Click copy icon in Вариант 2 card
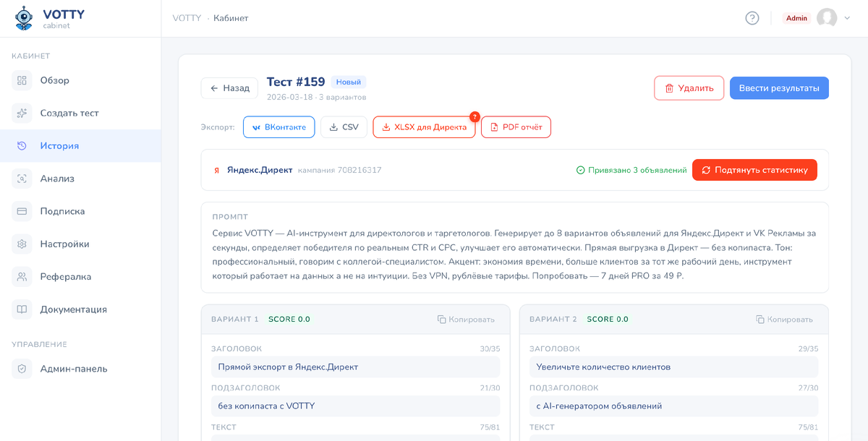Image resolution: width=868 pixels, height=441 pixels. pyautogui.click(x=759, y=320)
